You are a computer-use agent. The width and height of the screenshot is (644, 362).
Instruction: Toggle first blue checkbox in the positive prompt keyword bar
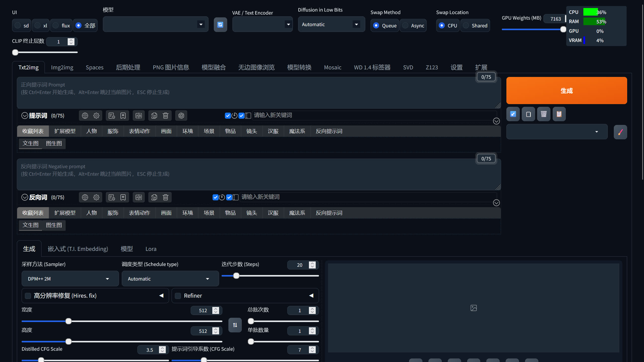pos(228,116)
